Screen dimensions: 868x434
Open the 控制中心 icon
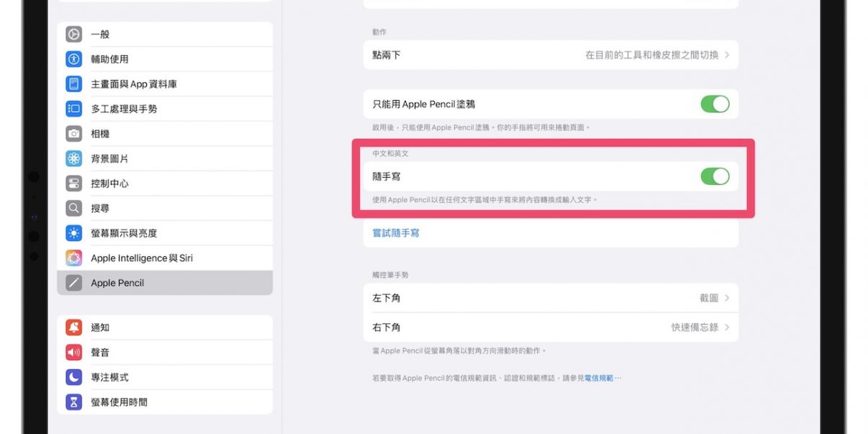click(x=74, y=184)
